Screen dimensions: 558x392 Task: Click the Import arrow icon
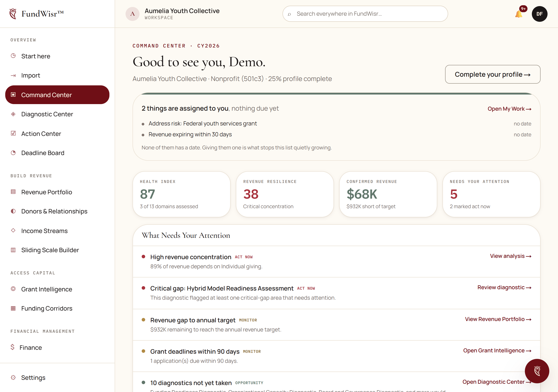13,76
